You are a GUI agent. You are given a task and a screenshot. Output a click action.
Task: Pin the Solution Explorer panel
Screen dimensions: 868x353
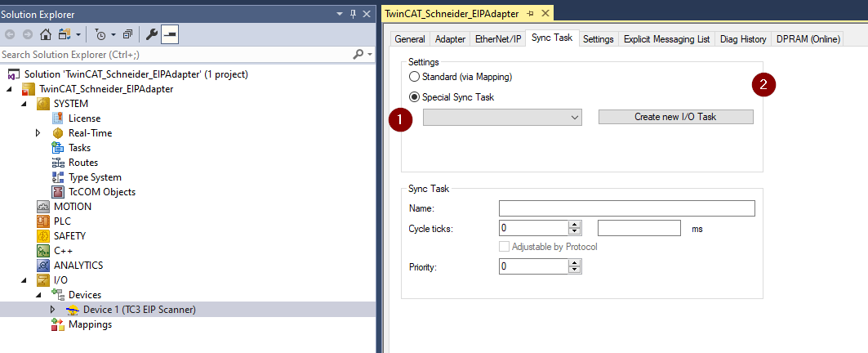[x=354, y=15]
